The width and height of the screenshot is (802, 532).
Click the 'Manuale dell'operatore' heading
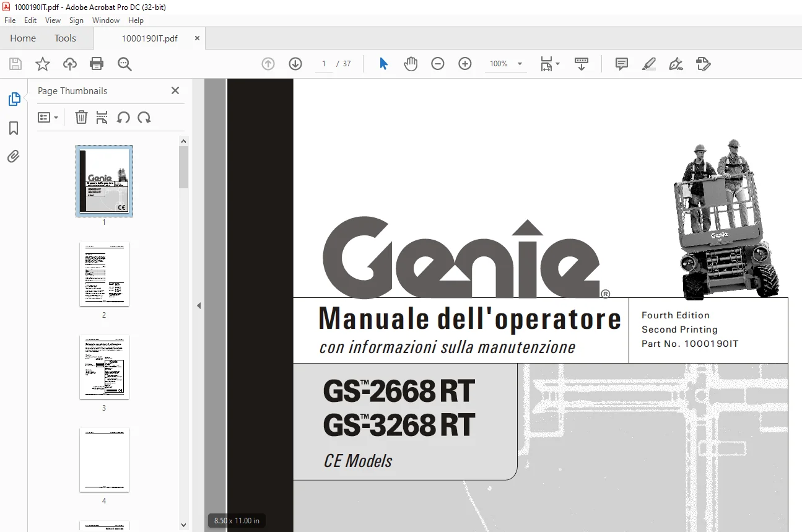(469, 319)
